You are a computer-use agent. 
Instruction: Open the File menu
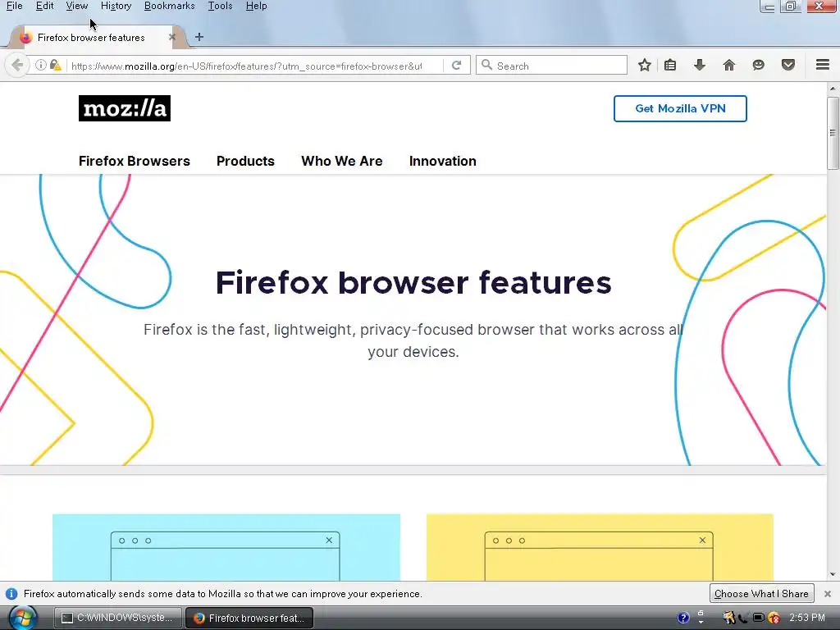tap(15, 6)
